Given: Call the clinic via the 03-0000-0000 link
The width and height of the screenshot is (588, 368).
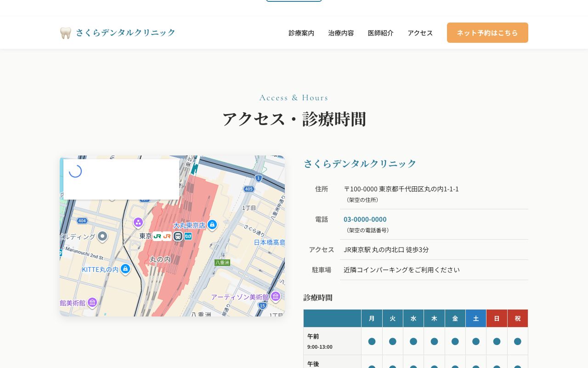Looking at the screenshot, I should point(365,219).
